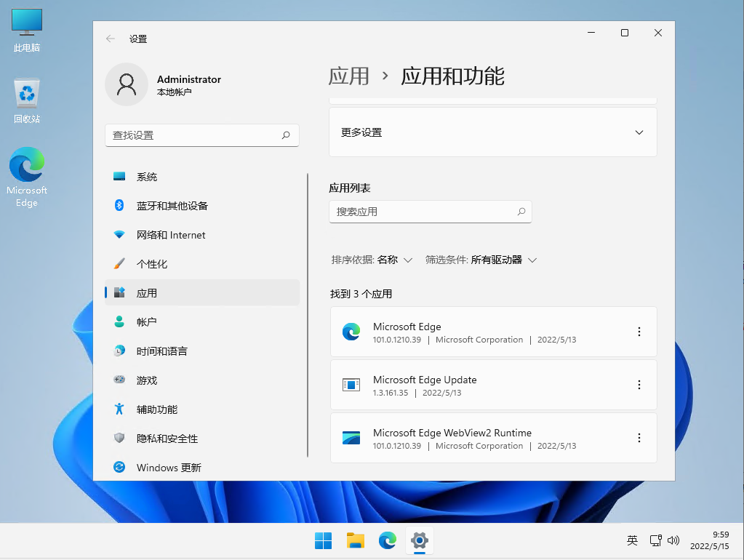Open the taskbar clock and date
The height and width of the screenshot is (560, 744).
click(709, 540)
